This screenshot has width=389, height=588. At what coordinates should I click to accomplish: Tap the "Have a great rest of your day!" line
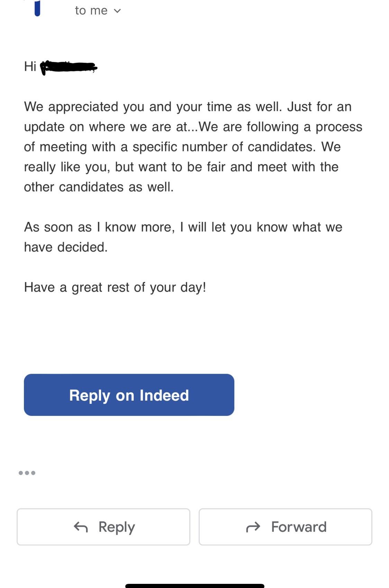(x=115, y=287)
